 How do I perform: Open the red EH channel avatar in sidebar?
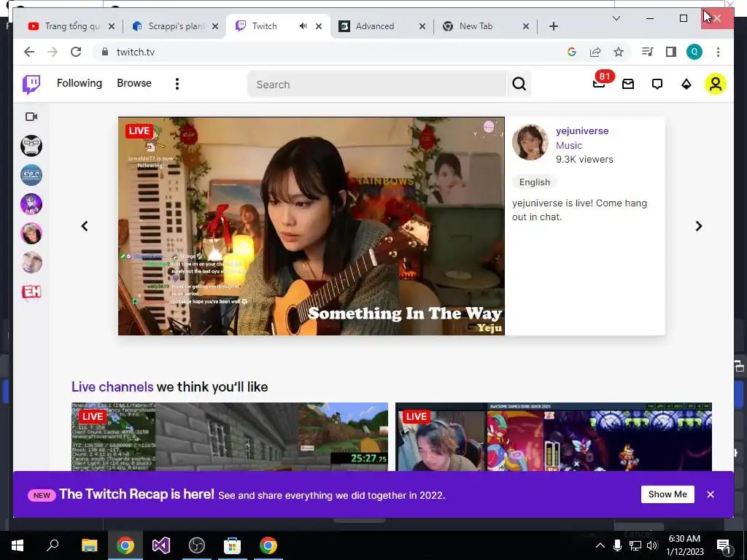(x=31, y=292)
